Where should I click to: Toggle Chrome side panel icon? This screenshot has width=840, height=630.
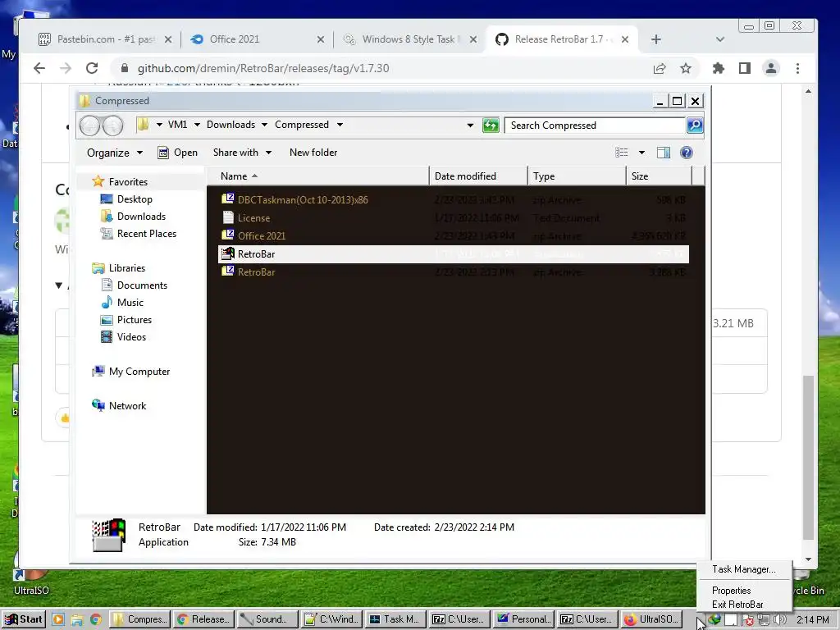pyautogui.click(x=745, y=68)
